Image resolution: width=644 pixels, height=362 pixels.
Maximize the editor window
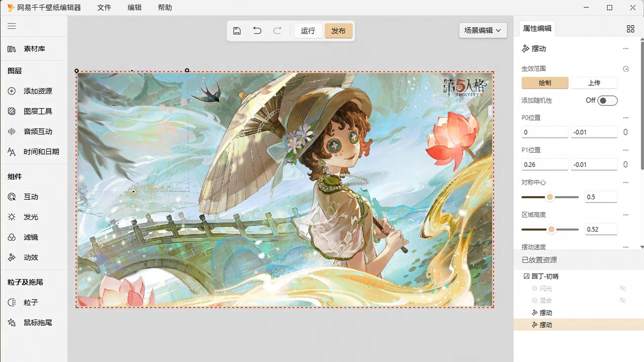point(610,8)
